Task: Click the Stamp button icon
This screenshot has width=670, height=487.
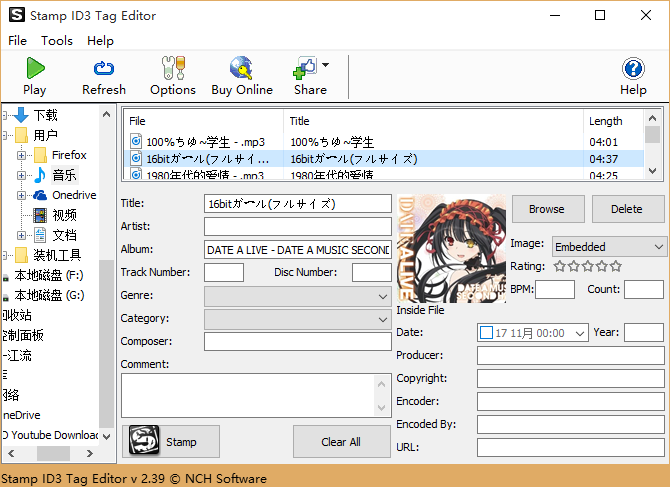Action: (145, 441)
